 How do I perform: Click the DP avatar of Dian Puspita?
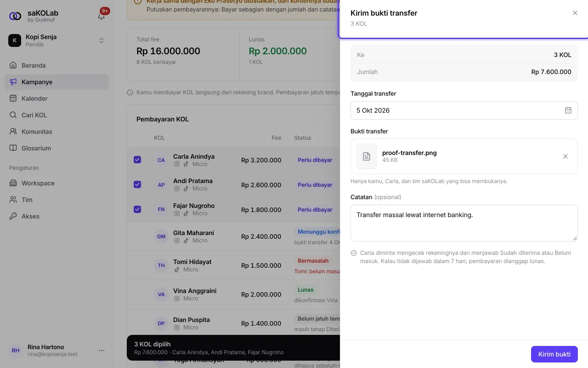(x=161, y=323)
